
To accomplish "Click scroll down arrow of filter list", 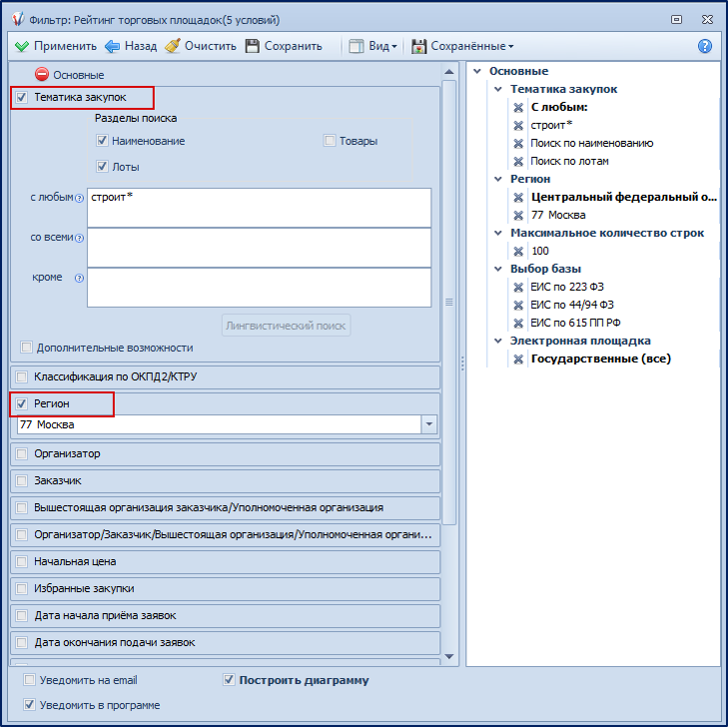I will 449,656.
